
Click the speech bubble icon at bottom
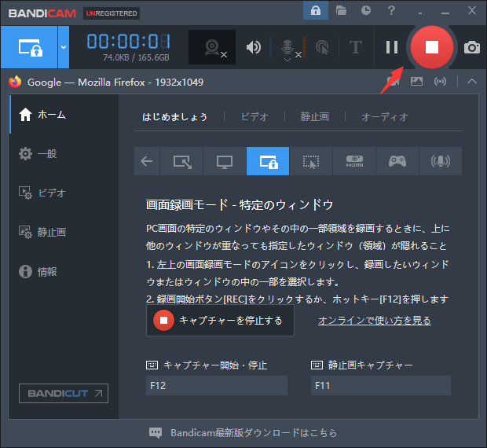156,433
